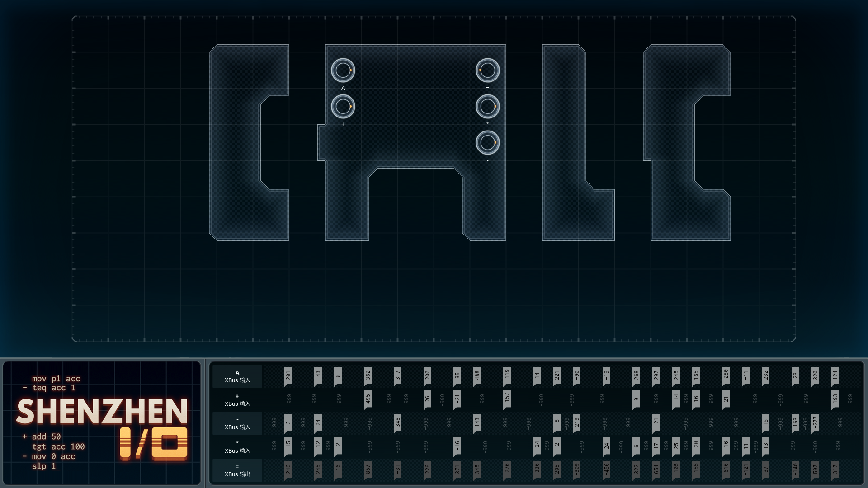The width and height of the screenshot is (868, 488).
Task: Click the SHENZHEN I/O logo
Action: pos(102,428)
